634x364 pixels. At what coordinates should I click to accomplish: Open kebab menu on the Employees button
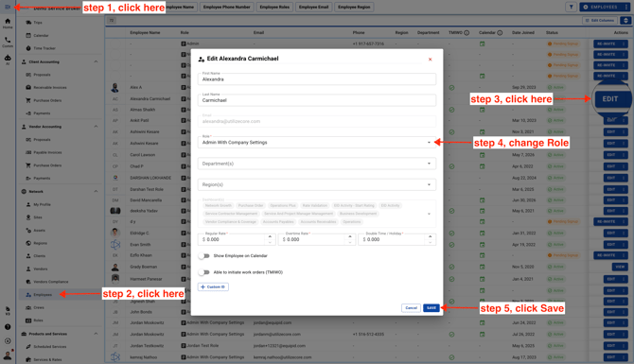(625, 7)
